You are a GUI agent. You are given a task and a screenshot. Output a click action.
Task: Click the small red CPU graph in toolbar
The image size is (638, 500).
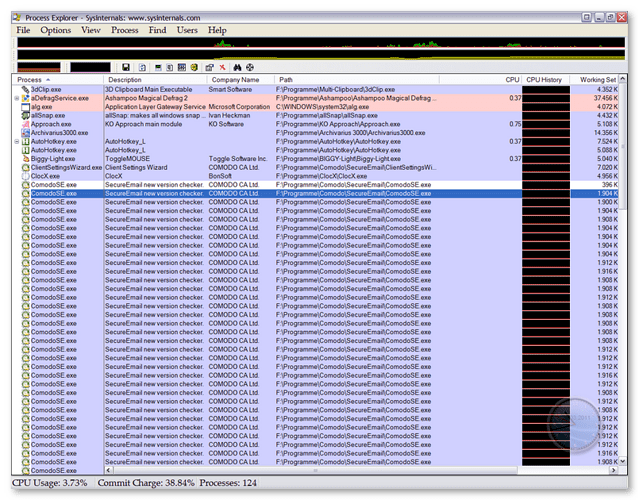39,67
